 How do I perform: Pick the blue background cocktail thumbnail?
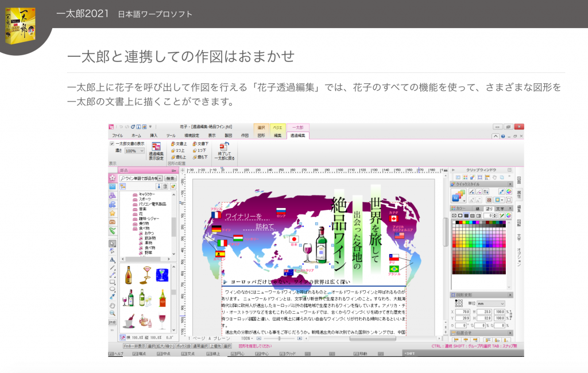[162, 275]
